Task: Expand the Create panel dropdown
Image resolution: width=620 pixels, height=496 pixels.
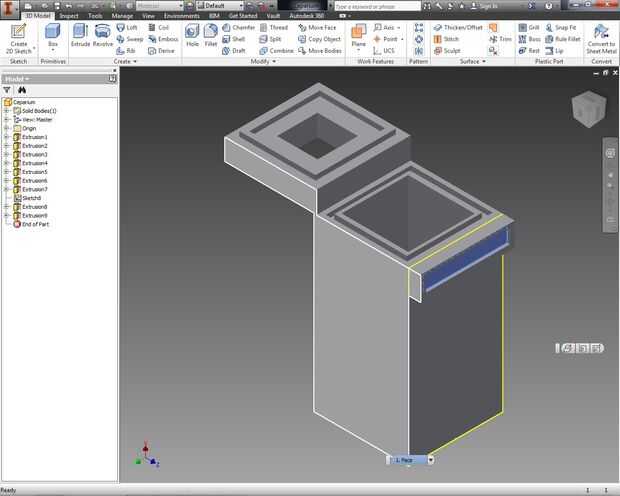Action: [x=125, y=61]
